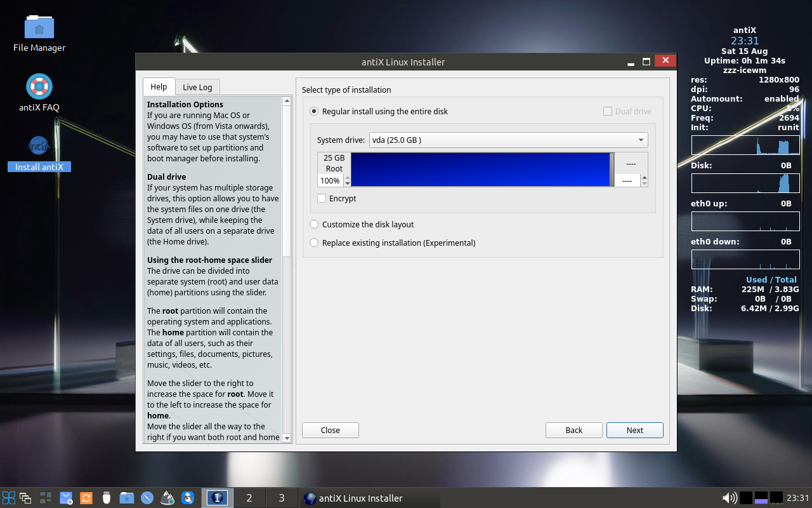The width and height of the screenshot is (812, 508).
Task: Click the USB drive icon in taskbar
Action: point(107,498)
